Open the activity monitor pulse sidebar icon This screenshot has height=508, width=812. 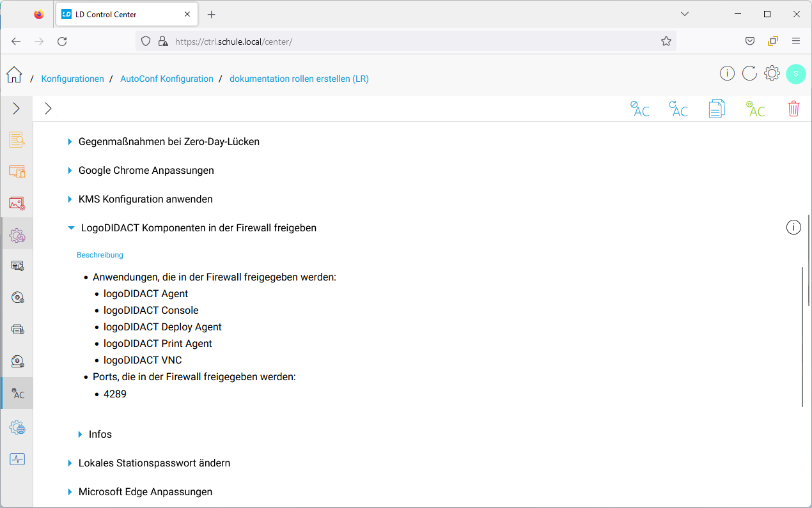pos(17,459)
